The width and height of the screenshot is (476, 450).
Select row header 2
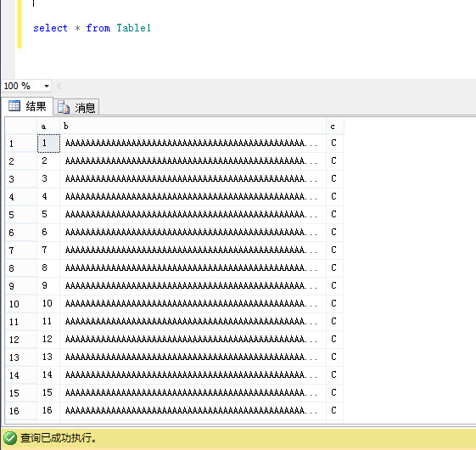21,161
